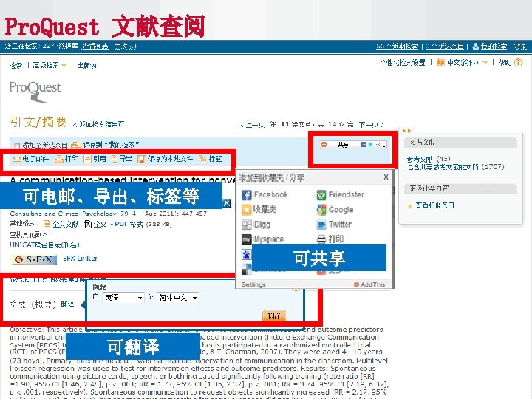Image resolution: width=532 pixels, height=399 pixels.
Task: Click the AddThis link in share popup
Action: tap(369, 284)
